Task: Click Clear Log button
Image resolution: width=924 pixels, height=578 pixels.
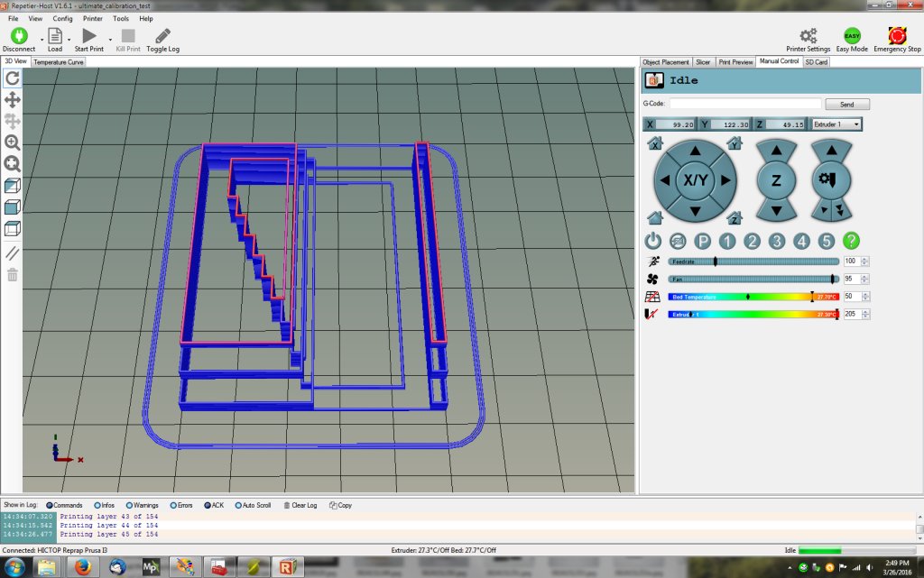Action: [x=300, y=505]
